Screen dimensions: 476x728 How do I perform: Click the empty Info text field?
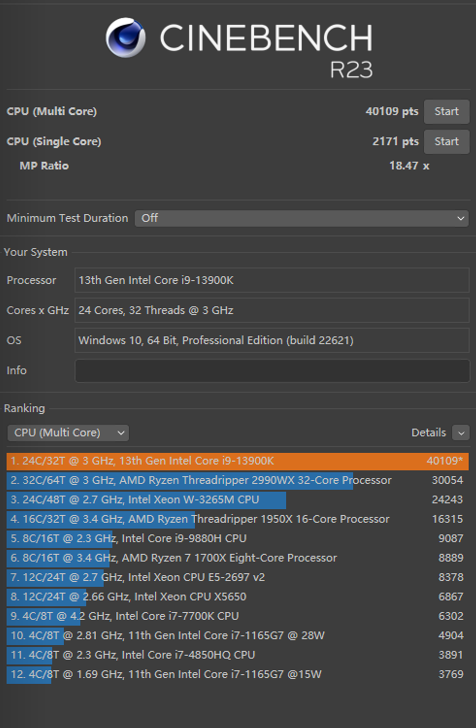(272, 370)
